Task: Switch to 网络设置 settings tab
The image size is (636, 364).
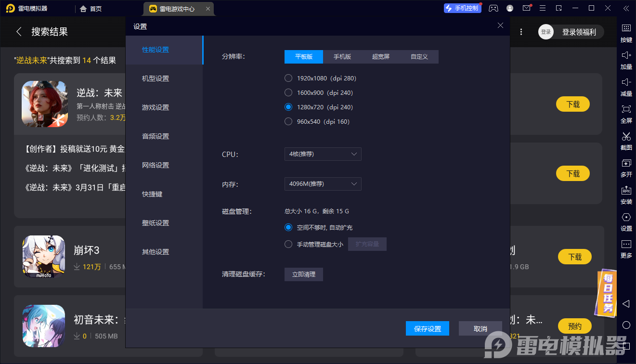Action: tap(155, 165)
